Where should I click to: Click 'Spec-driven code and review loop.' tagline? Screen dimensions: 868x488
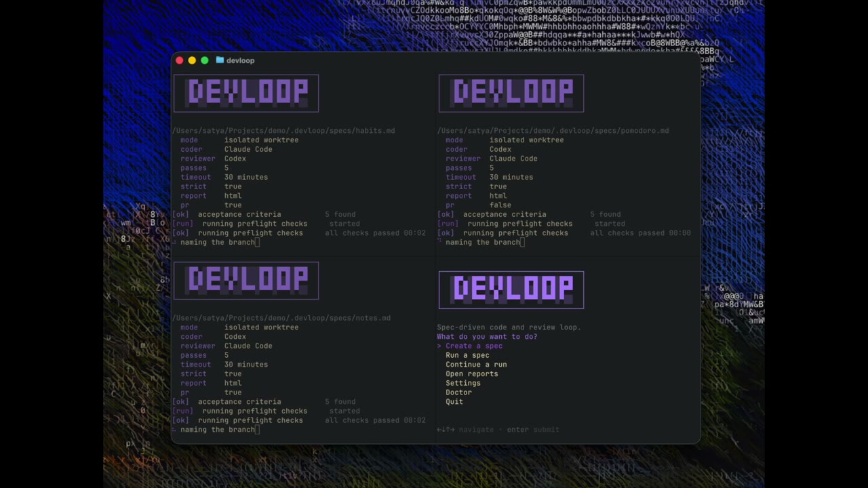(x=509, y=327)
